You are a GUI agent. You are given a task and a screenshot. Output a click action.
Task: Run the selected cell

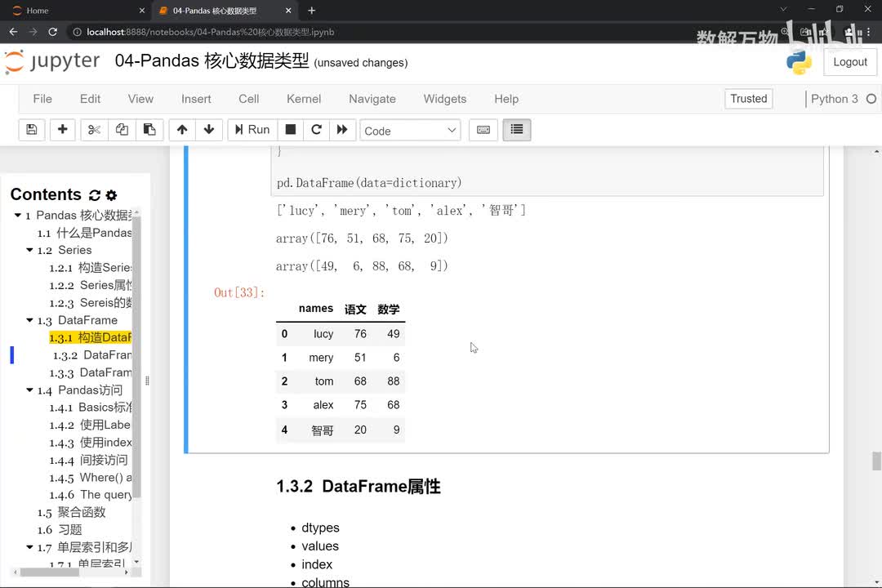(252, 130)
